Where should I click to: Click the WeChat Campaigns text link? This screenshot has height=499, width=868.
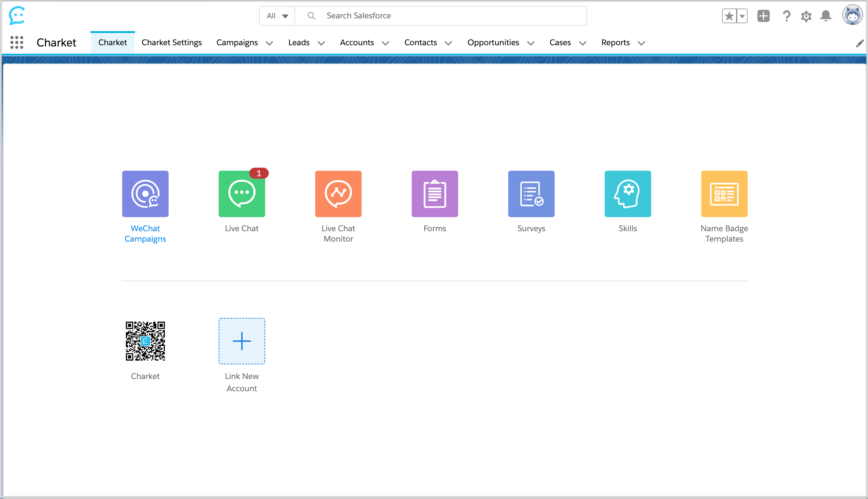click(145, 233)
